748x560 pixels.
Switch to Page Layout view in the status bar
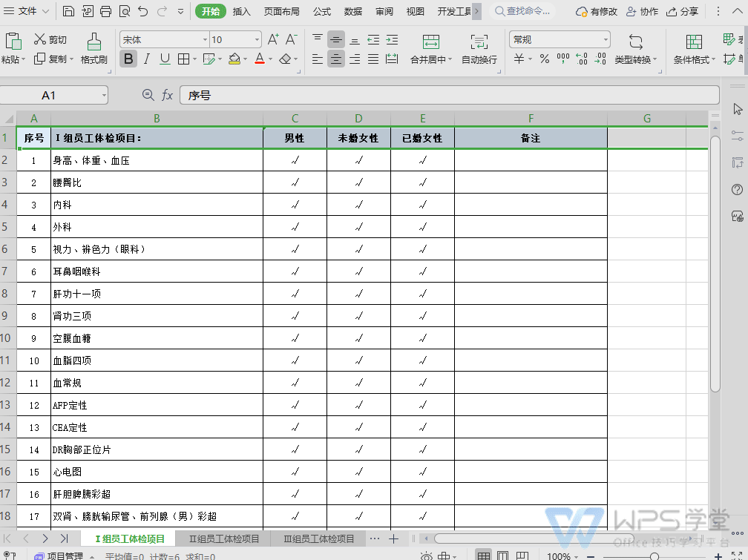[x=503, y=556]
